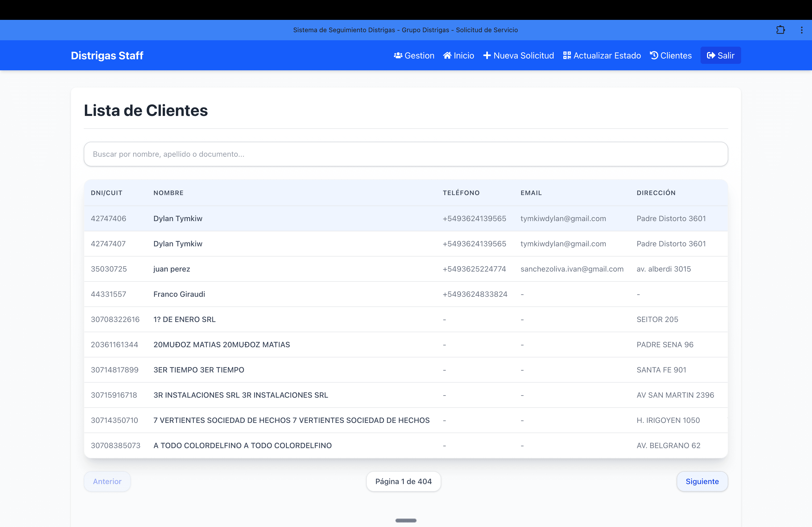
Task: Click the Inicio home icon
Action: (447, 55)
